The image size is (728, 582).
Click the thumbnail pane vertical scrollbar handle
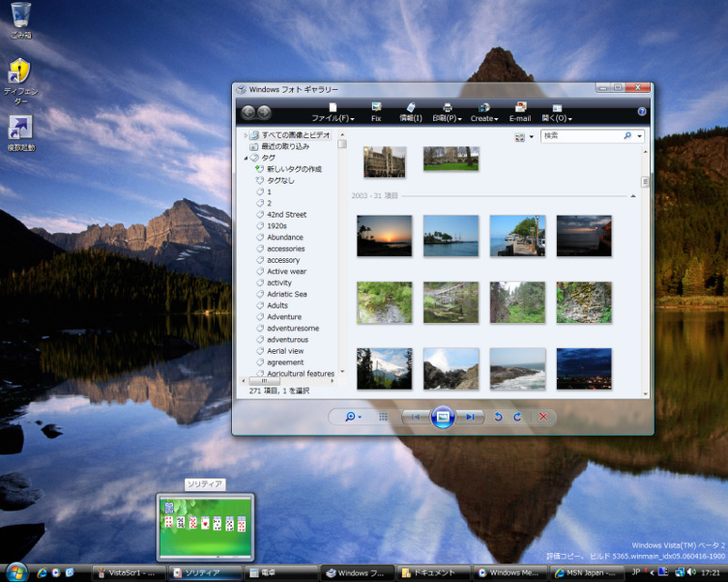pyautogui.click(x=645, y=182)
